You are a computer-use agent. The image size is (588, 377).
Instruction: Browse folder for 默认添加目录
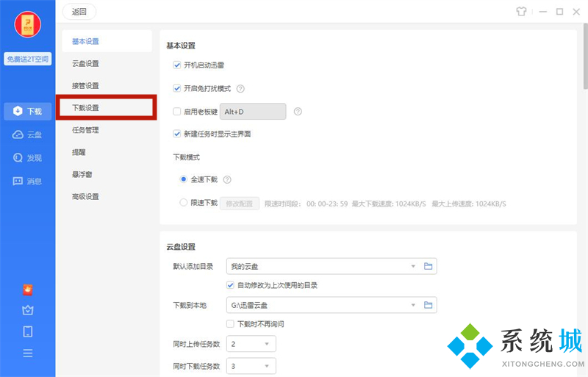click(428, 266)
